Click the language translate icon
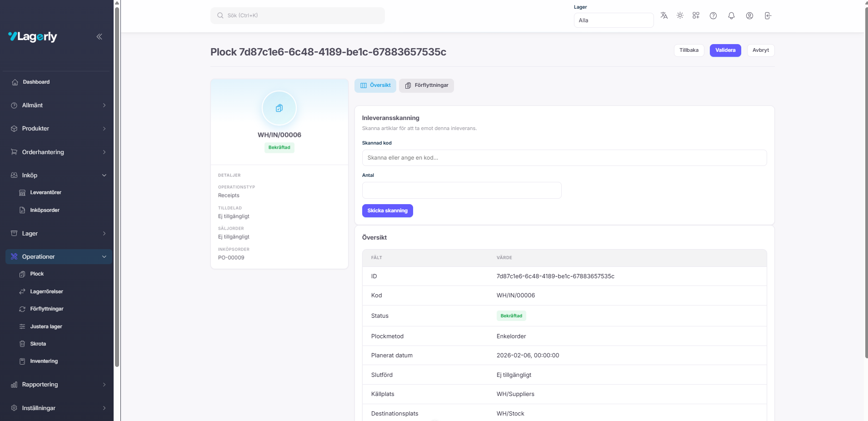Image resolution: width=868 pixels, height=421 pixels. pos(664,15)
